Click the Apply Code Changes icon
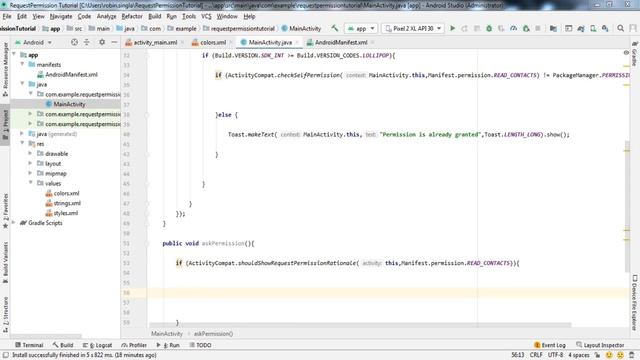The image size is (640, 360). [477, 28]
